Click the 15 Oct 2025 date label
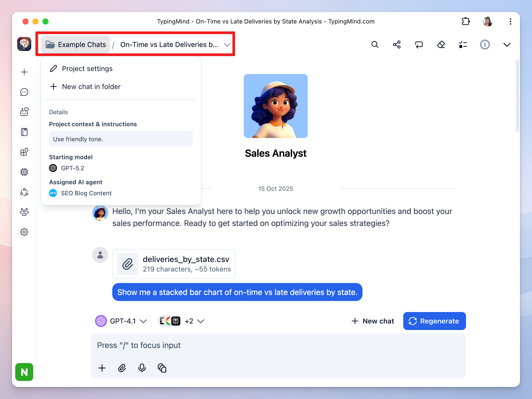The width and height of the screenshot is (532, 399). point(276,189)
